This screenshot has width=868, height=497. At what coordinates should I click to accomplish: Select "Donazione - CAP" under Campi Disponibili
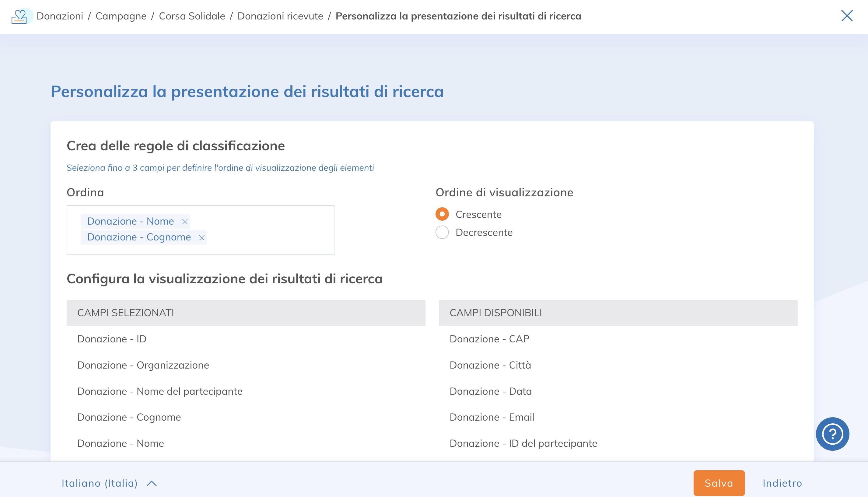pyautogui.click(x=490, y=339)
